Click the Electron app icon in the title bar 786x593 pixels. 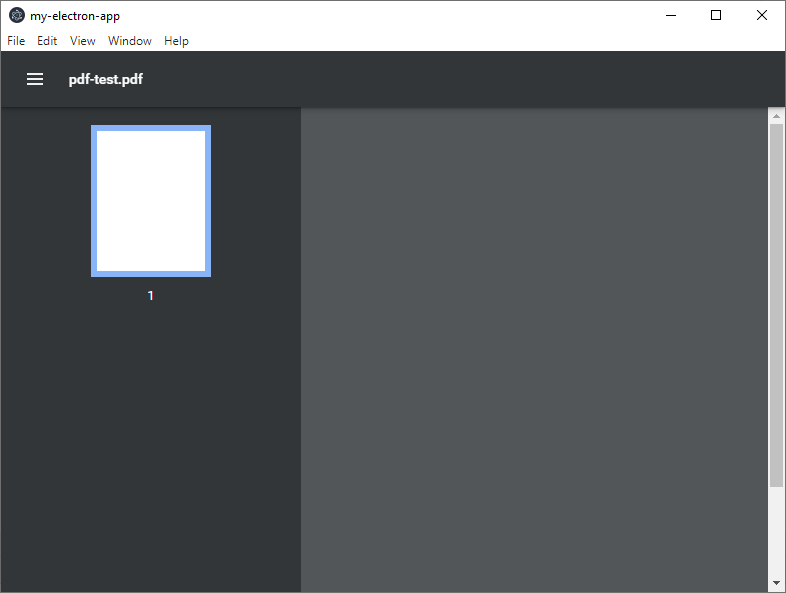17,16
